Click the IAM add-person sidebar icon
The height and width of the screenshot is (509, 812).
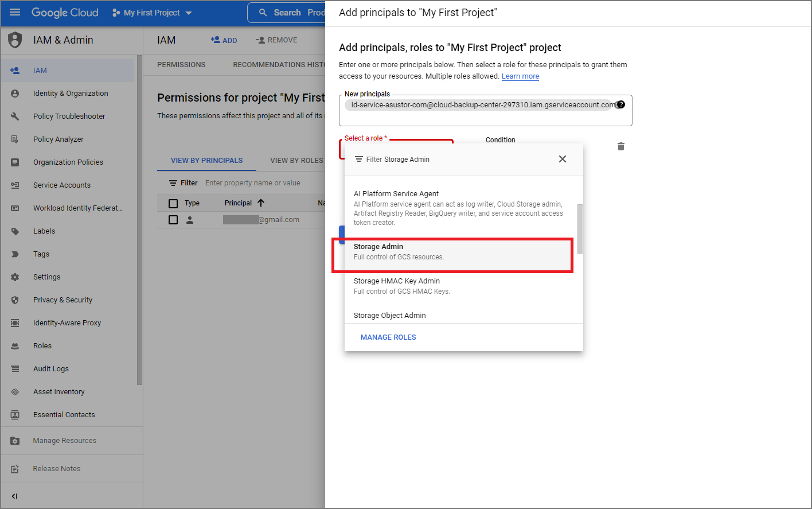15,71
